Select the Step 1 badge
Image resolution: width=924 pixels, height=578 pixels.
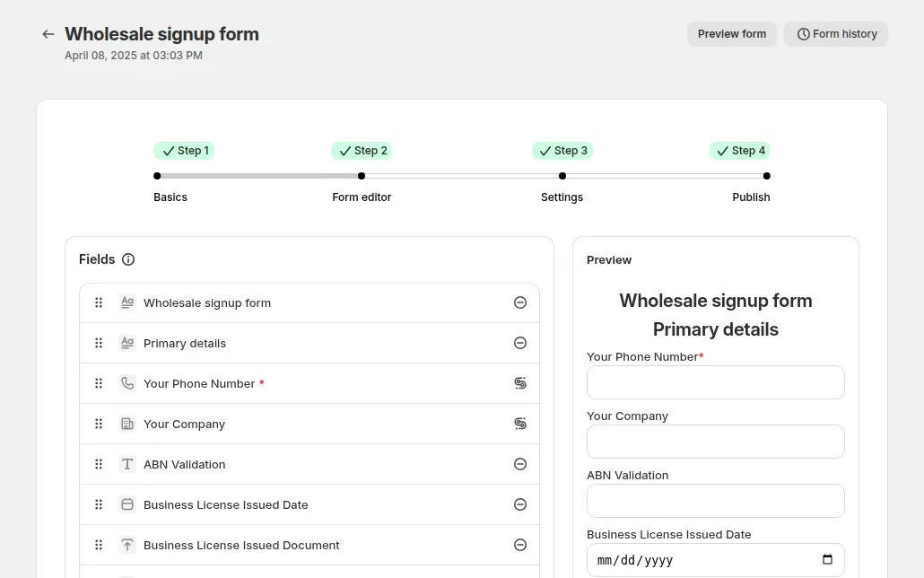pyautogui.click(x=184, y=151)
